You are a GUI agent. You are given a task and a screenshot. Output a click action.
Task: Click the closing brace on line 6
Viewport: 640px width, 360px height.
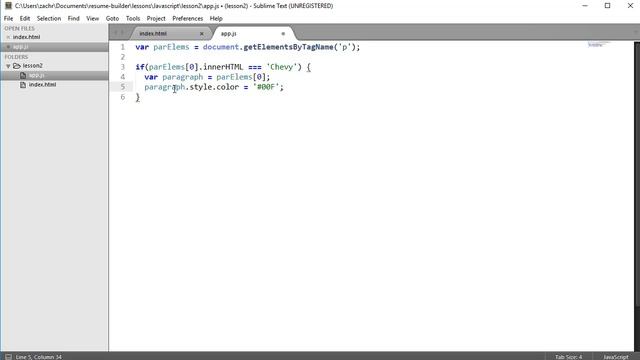click(x=138, y=97)
